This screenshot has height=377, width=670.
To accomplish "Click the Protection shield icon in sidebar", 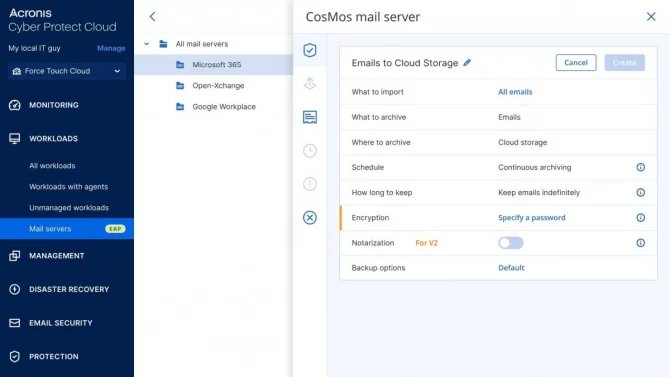I will (15, 356).
